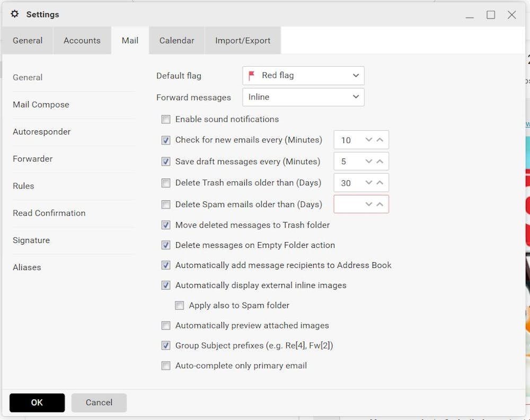Viewport: 530px width, 420px height.
Task: Increase the check for new emails interval
Action: tap(380, 140)
